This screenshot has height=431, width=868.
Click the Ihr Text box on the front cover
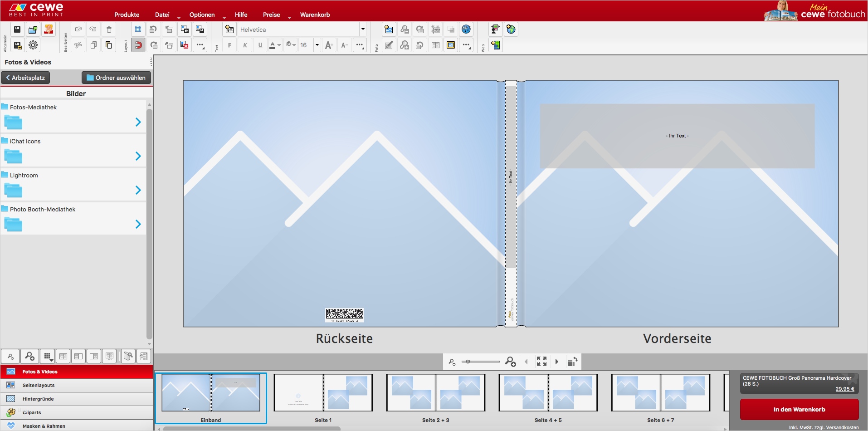(x=677, y=136)
